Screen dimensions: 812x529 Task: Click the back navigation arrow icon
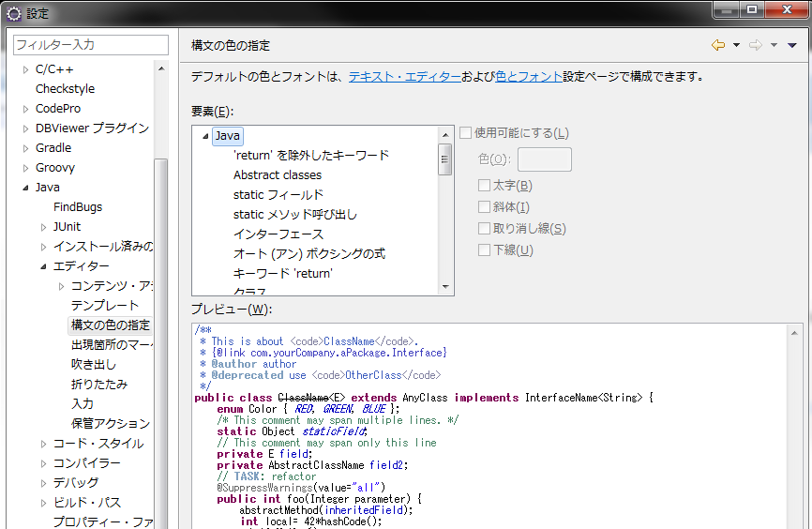pos(717,45)
